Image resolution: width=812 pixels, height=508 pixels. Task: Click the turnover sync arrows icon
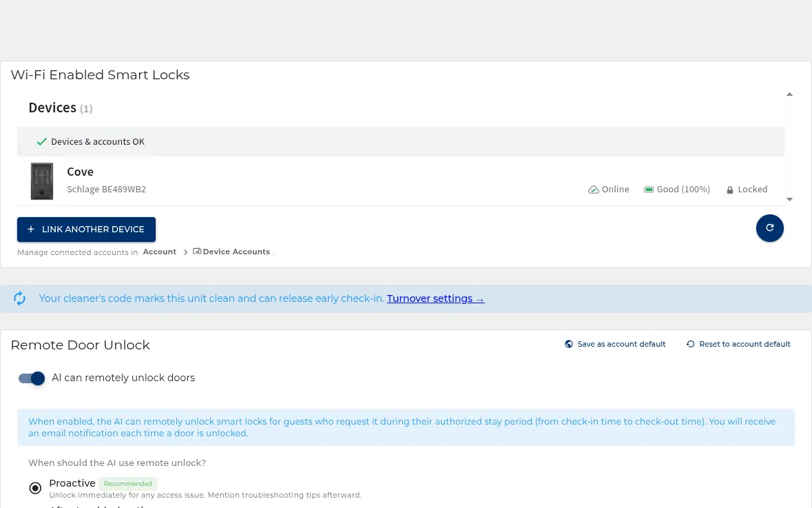20,298
